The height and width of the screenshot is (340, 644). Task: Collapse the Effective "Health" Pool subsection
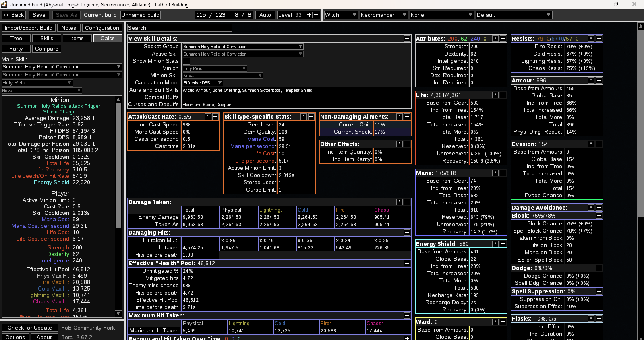407,263
